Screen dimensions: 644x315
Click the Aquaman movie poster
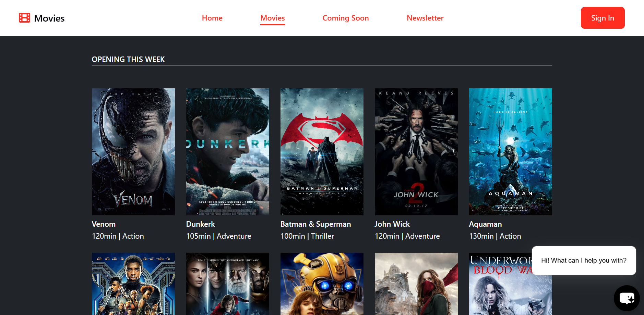point(510,152)
